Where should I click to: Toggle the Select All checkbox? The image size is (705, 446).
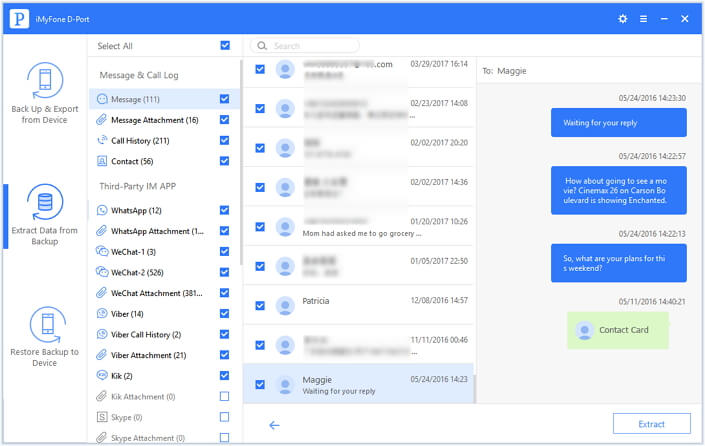coord(225,45)
